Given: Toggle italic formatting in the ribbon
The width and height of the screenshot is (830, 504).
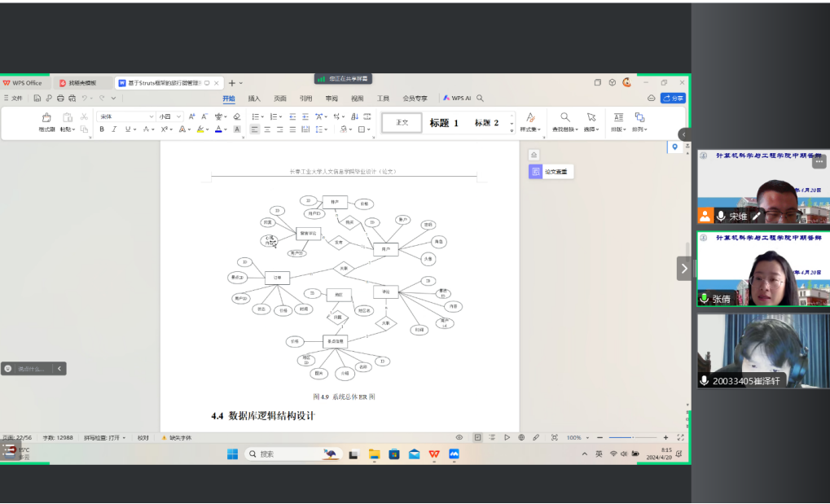Looking at the screenshot, I should coord(114,129).
